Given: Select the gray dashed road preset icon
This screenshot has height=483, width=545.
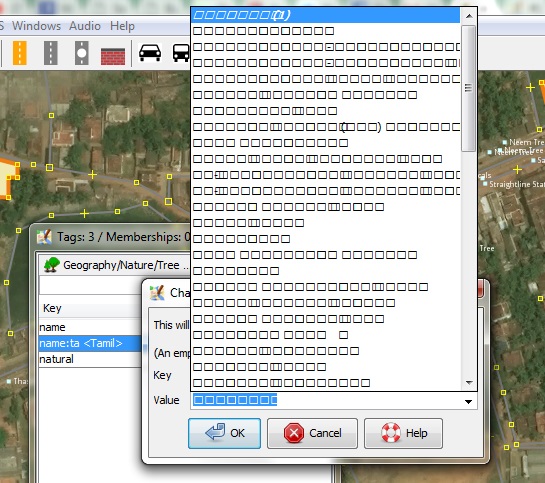Looking at the screenshot, I should click(x=51, y=53).
